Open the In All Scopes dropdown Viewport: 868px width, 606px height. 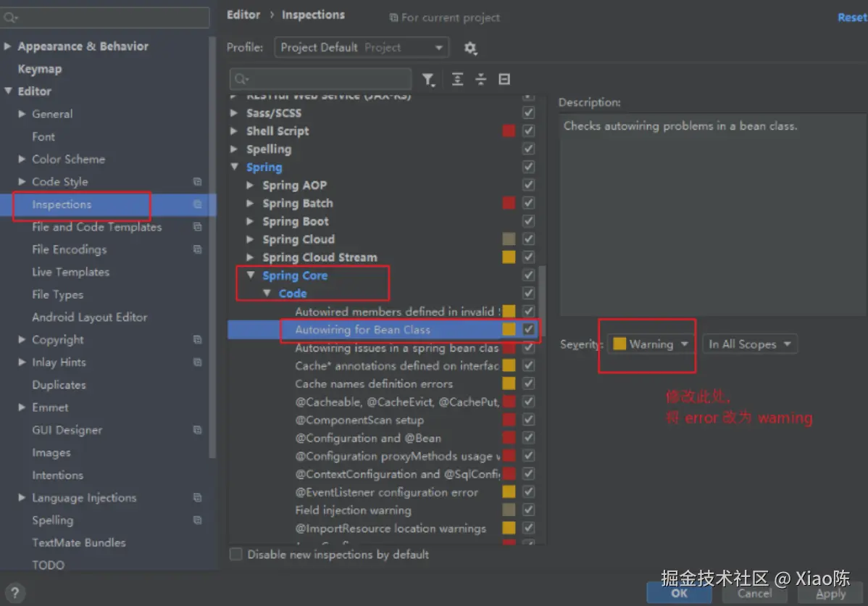(x=749, y=344)
